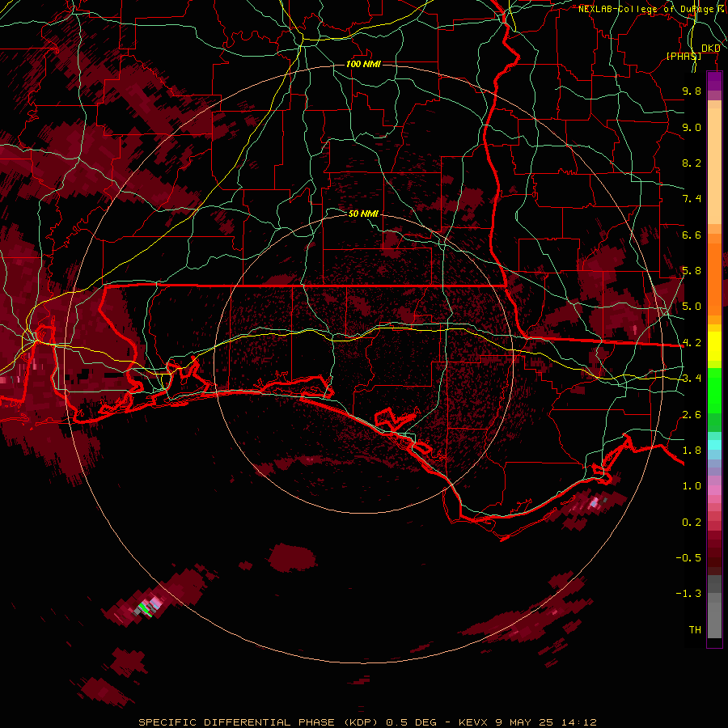Click the "6.6" value on color scale

pyautogui.click(x=692, y=235)
